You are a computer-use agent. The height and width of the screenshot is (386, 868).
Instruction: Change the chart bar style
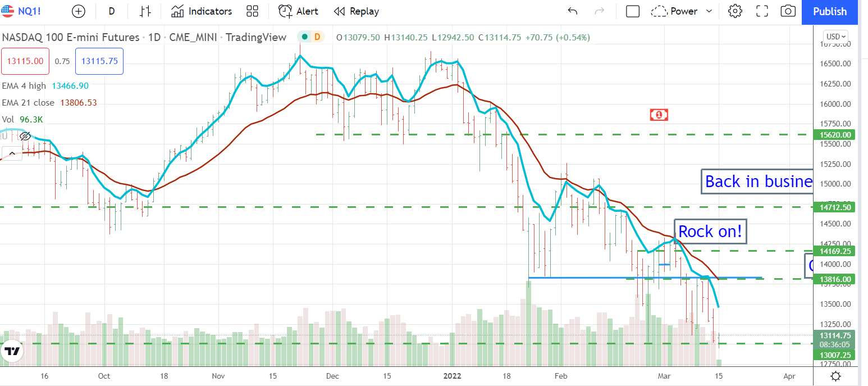click(x=145, y=11)
